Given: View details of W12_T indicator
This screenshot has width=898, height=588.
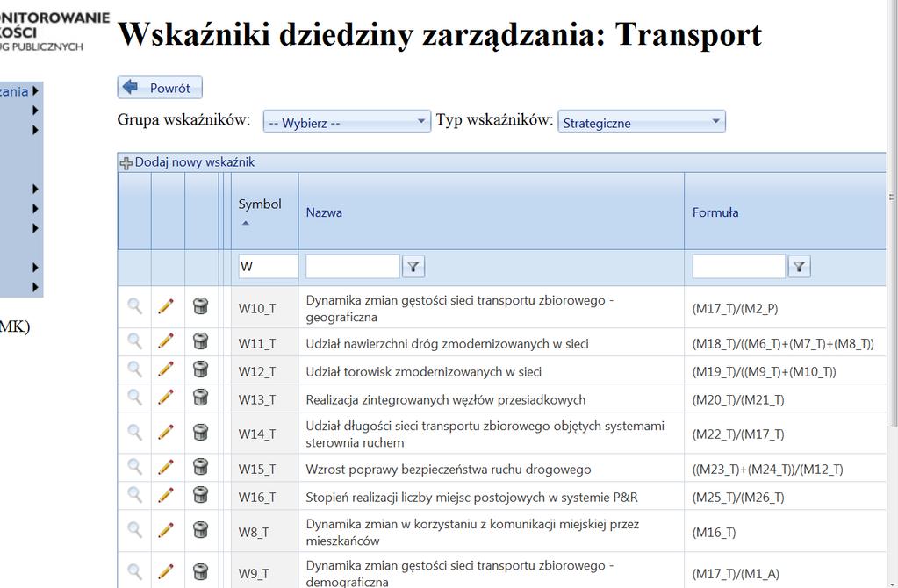Looking at the screenshot, I should click(x=134, y=369).
